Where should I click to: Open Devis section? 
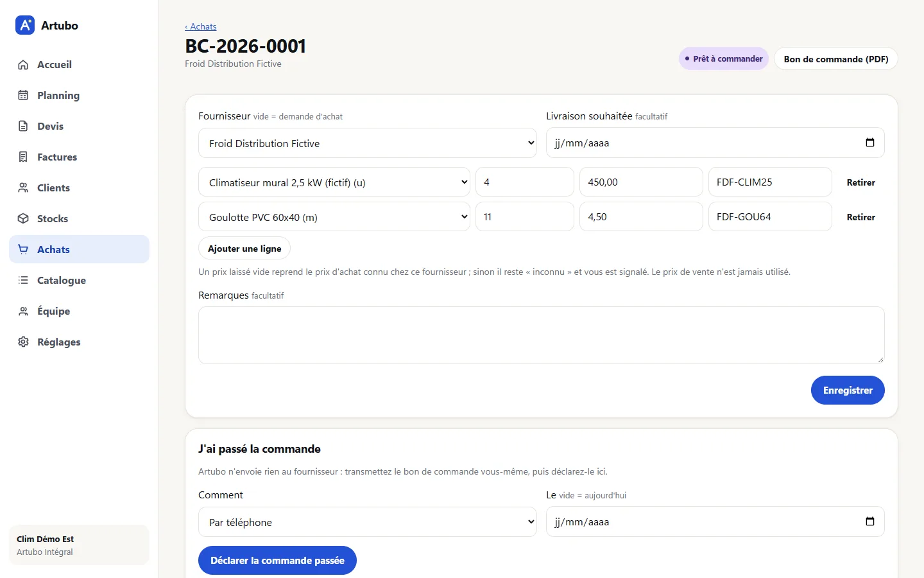coord(79,127)
